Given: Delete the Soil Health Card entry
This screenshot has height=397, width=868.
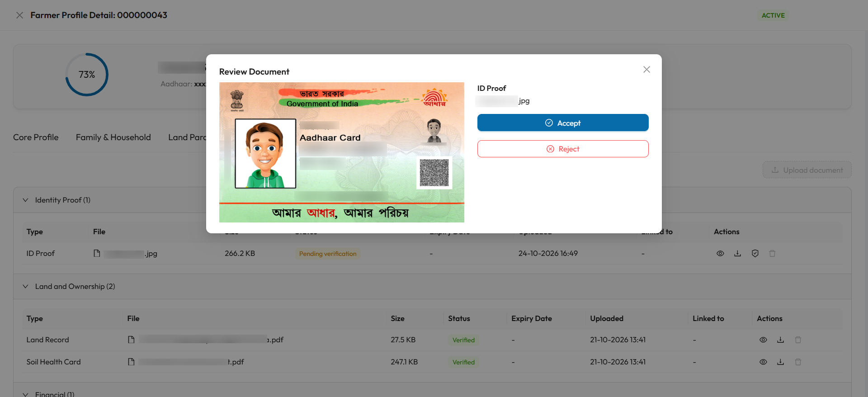Looking at the screenshot, I should point(798,362).
